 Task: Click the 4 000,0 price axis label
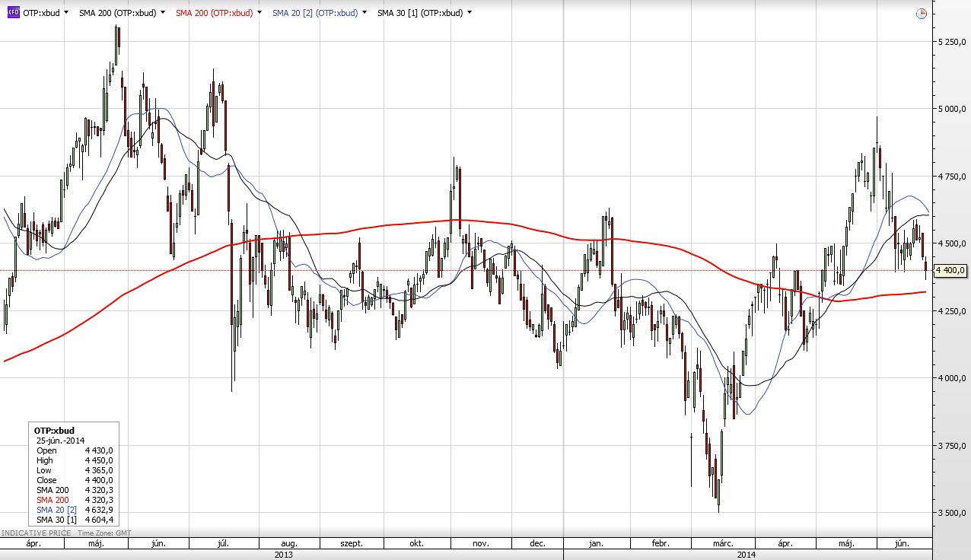coord(951,378)
